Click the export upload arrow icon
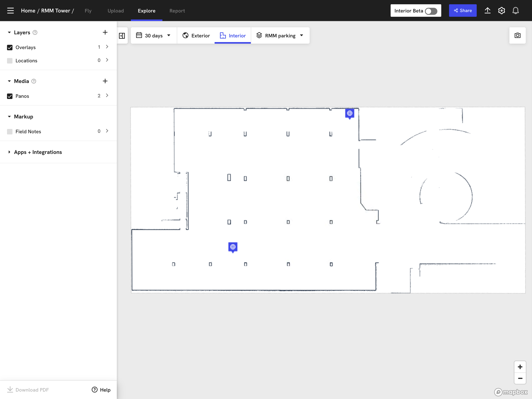The image size is (532, 399). (x=488, y=10)
